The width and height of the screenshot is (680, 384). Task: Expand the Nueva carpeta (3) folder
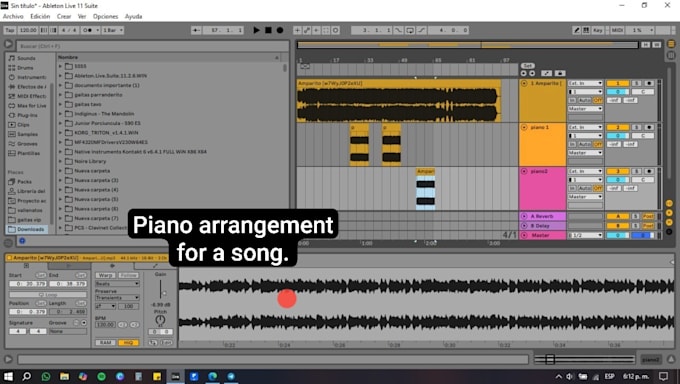tap(60, 181)
